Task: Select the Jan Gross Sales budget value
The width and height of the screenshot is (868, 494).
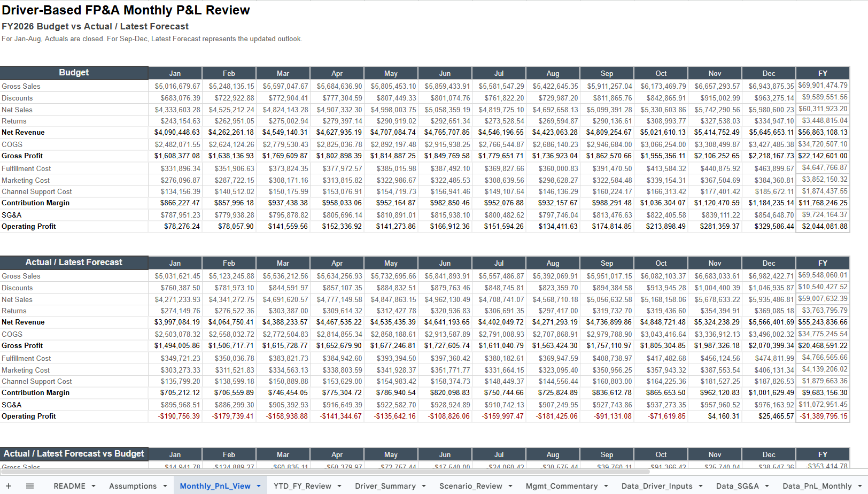Action: pyautogui.click(x=175, y=86)
